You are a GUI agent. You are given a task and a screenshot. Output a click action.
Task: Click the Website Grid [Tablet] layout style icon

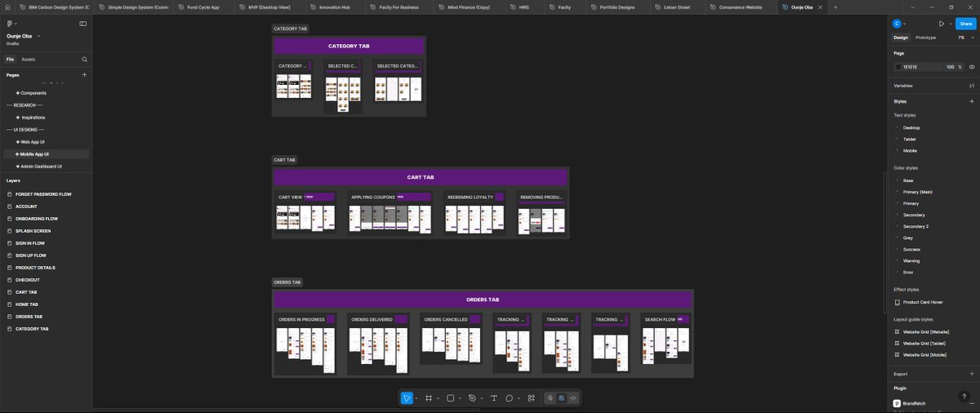898,344
